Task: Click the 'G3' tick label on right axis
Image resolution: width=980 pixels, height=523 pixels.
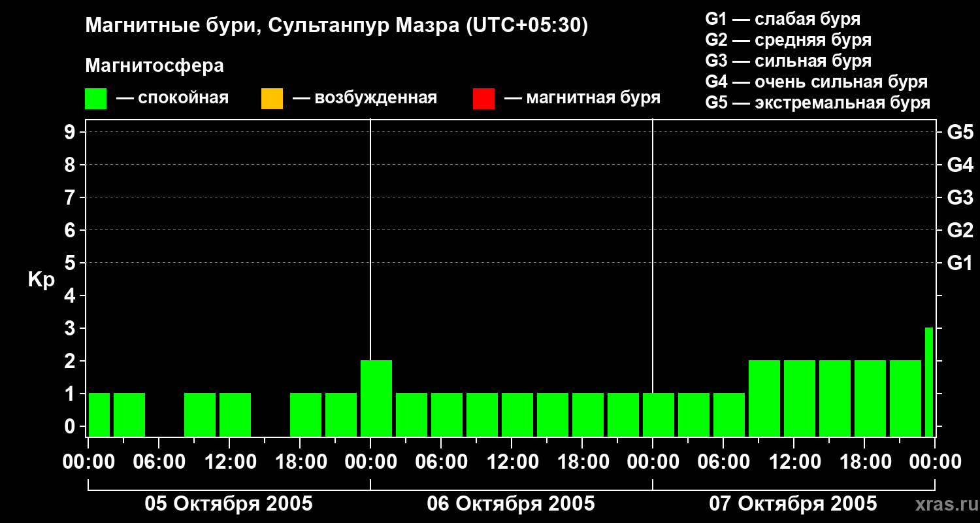Action: 960,197
